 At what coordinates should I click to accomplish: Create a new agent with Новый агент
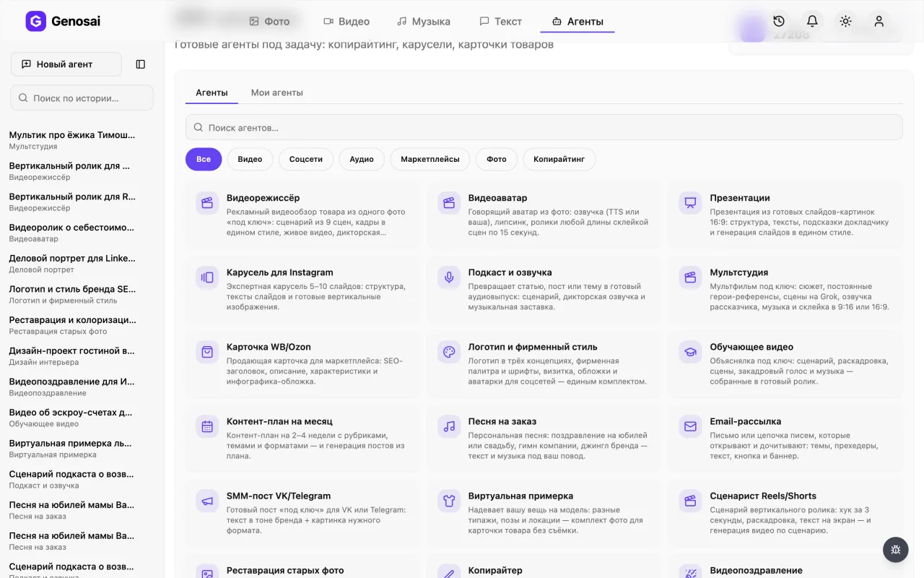(x=66, y=64)
